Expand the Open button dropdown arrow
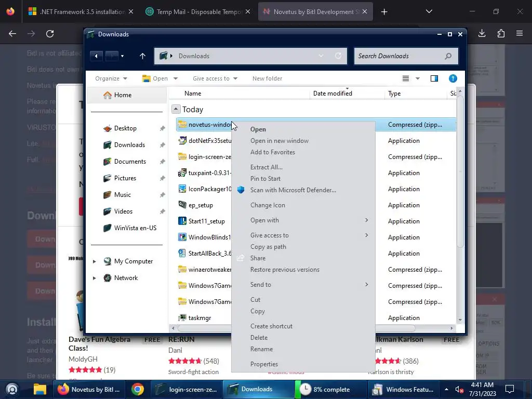The height and width of the screenshot is (399, 532). [x=176, y=78]
